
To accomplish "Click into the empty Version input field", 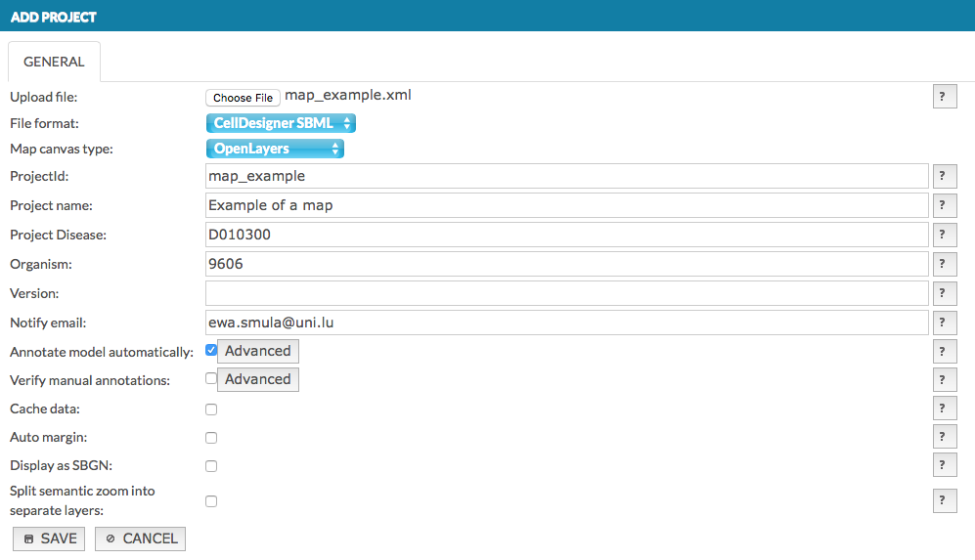I will pos(566,293).
